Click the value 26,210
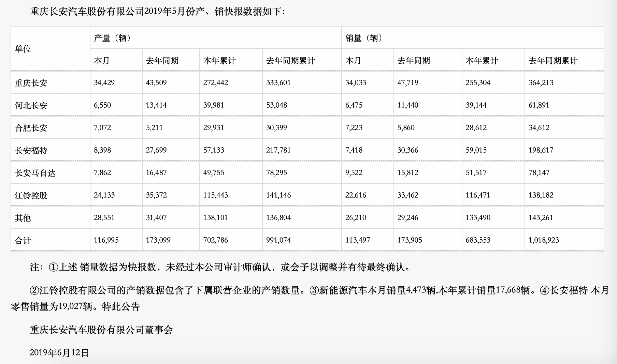The width and height of the screenshot is (617, 364). (356, 217)
